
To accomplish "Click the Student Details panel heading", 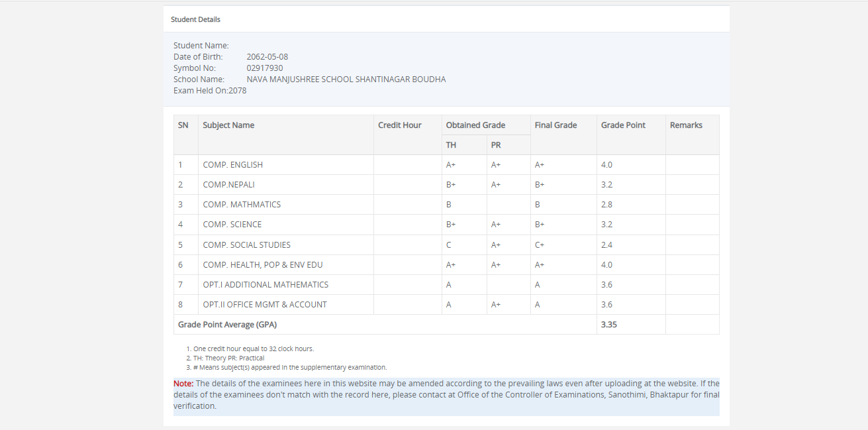I will click(195, 19).
